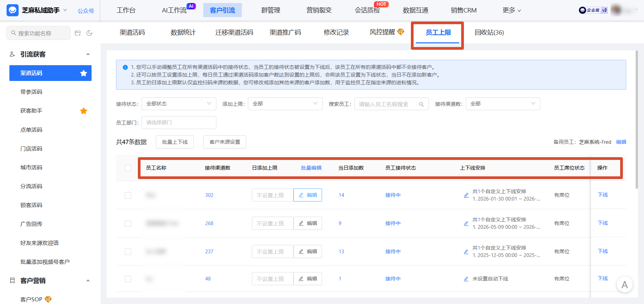Click the round A floating button
The image size is (644, 304).
(x=625, y=285)
